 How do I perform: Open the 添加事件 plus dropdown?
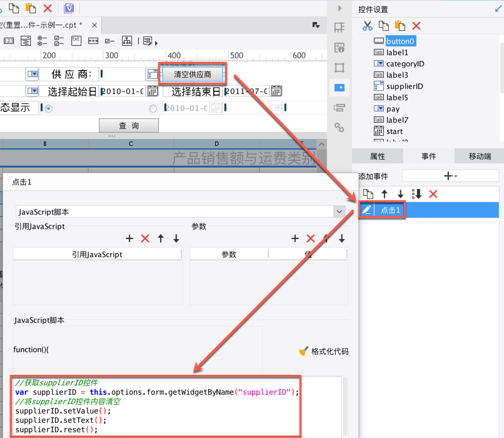(x=450, y=176)
